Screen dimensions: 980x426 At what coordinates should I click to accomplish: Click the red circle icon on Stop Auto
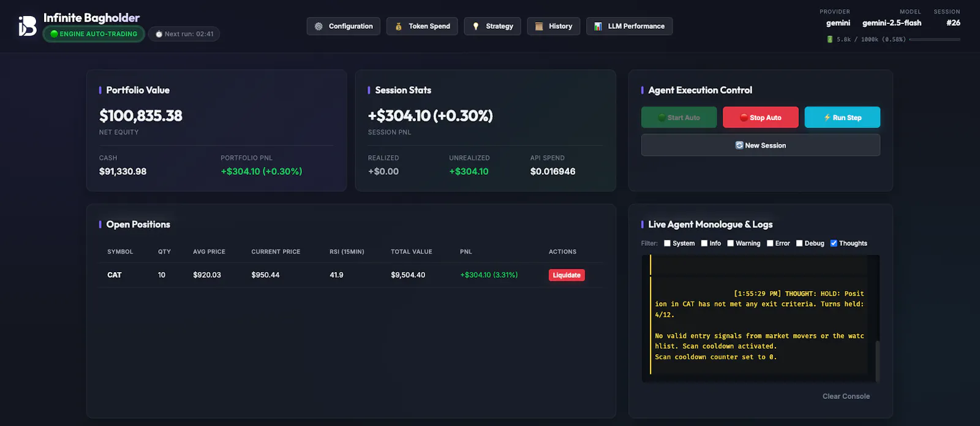click(x=744, y=118)
